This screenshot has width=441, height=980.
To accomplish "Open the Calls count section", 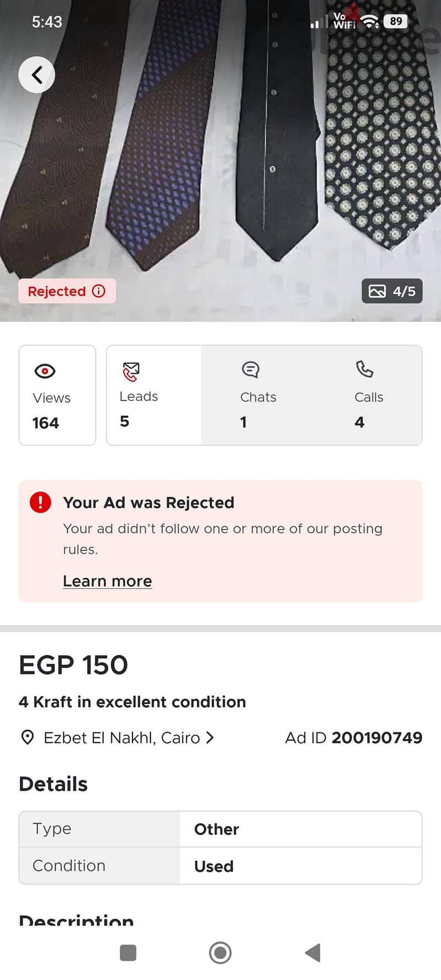I will [369, 395].
